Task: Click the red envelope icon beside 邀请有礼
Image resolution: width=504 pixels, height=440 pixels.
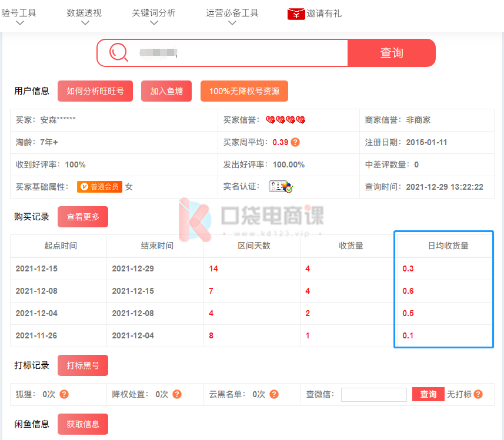Action: click(296, 14)
